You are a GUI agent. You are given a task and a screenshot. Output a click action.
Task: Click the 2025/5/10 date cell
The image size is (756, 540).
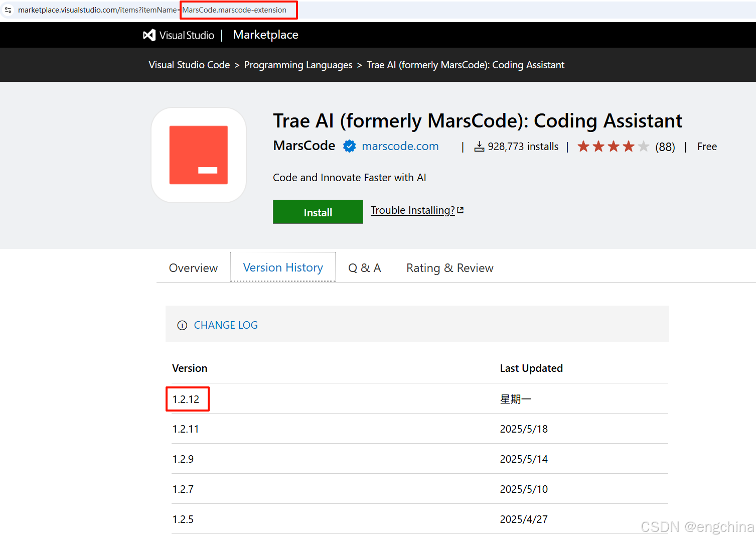pos(524,489)
